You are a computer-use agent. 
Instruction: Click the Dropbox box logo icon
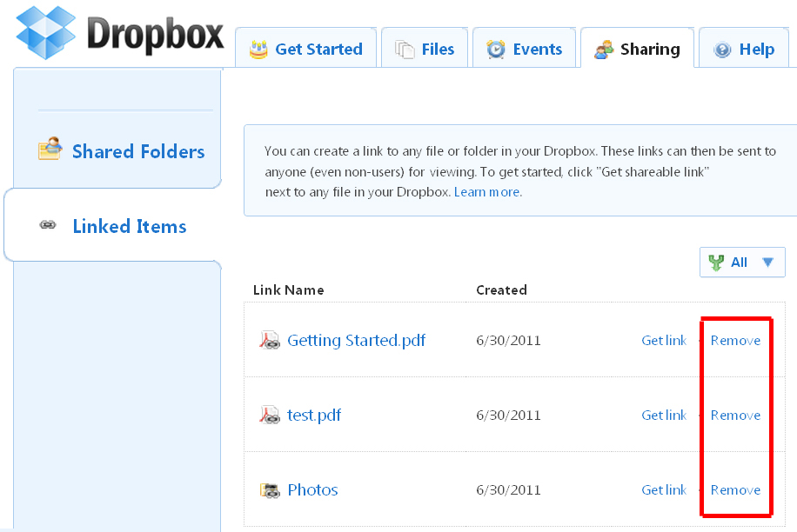click(x=46, y=33)
